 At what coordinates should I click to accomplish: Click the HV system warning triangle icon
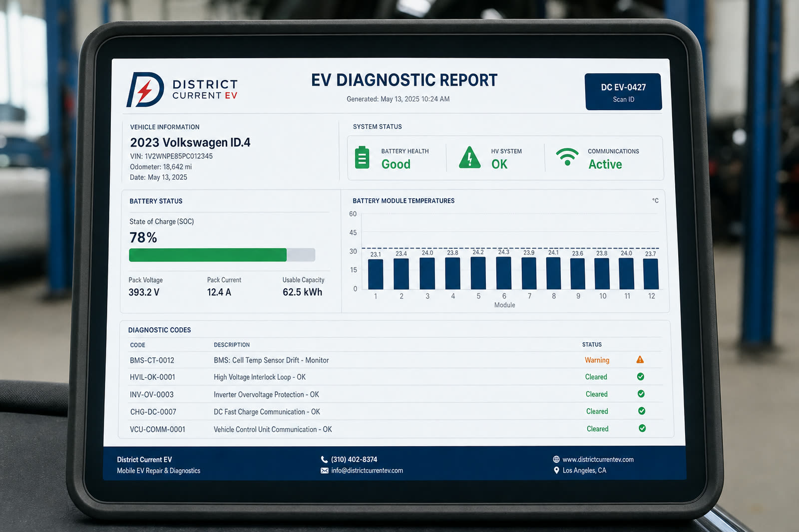click(x=469, y=157)
